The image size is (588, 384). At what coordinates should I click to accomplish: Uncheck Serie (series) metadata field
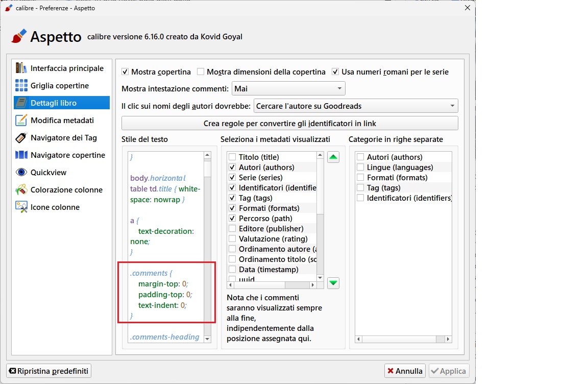pyautogui.click(x=232, y=177)
